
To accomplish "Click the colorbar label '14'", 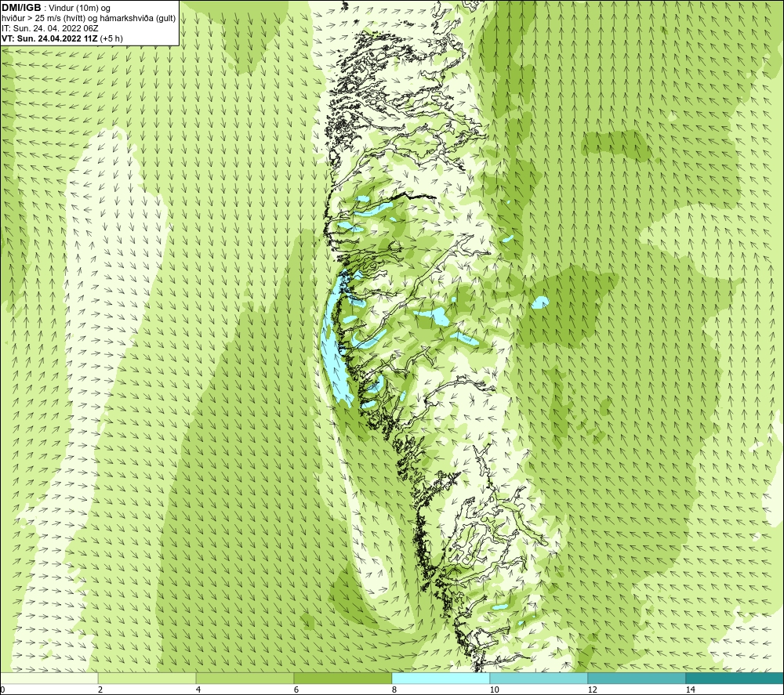I will point(690,690).
